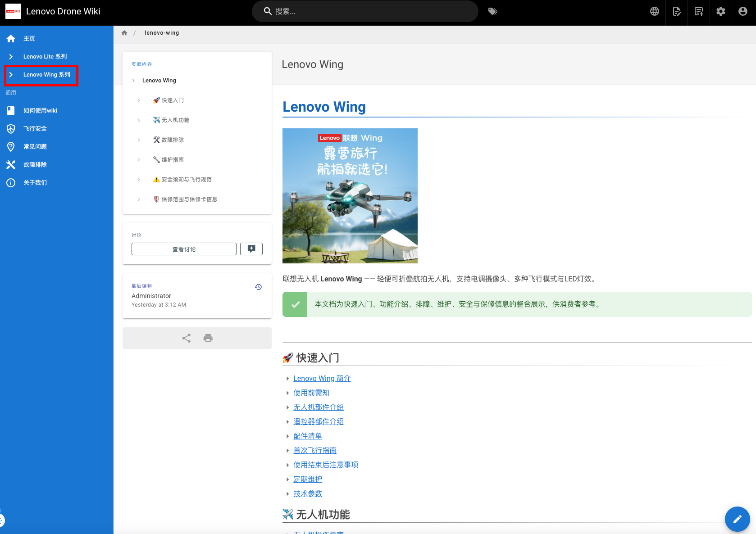Click the 查看讨论 button
Image resolution: width=756 pixels, height=534 pixels.
coord(184,249)
